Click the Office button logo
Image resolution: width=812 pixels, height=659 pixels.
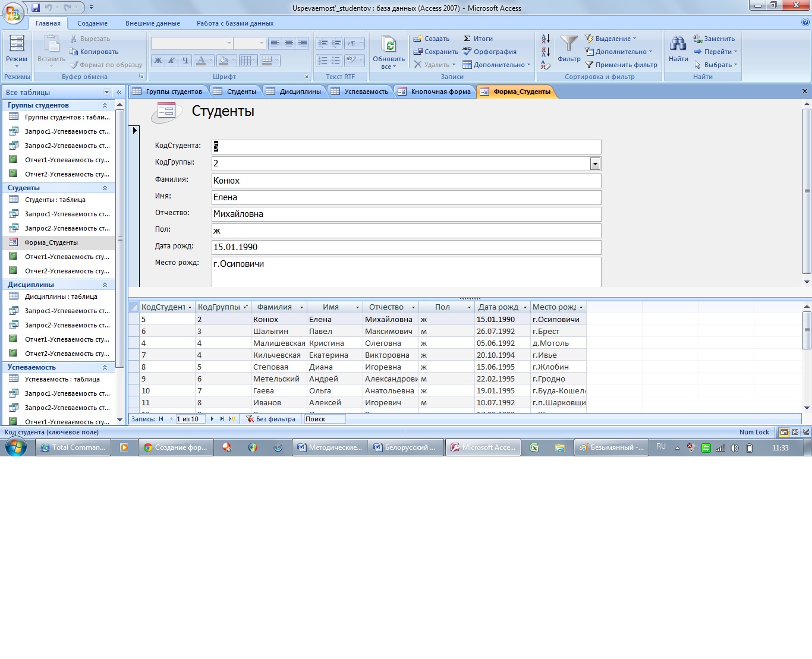(x=13, y=13)
